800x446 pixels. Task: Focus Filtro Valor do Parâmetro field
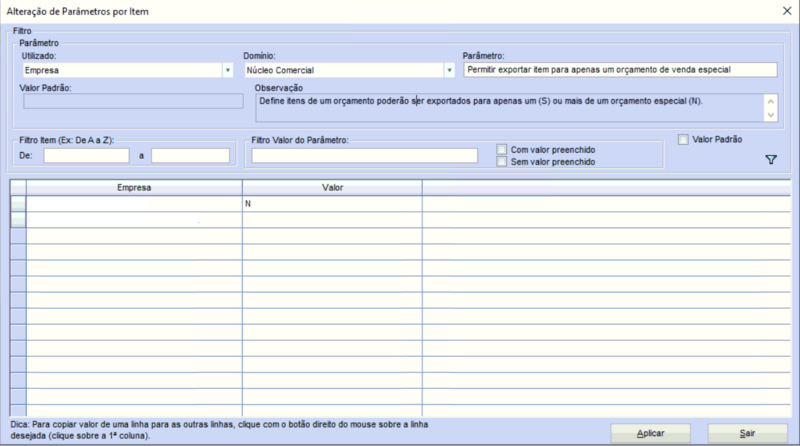tap(364, 156)
